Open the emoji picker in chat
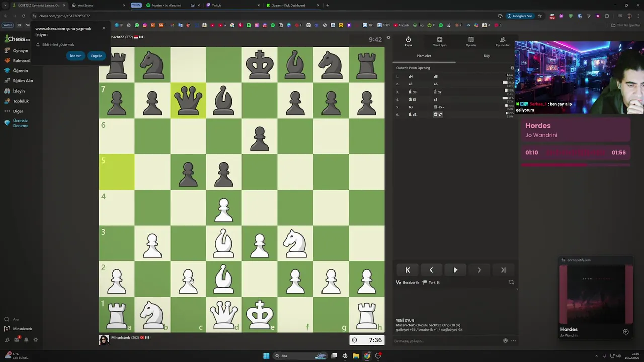Viewport: 644px width, 362px height. point(505,341)
